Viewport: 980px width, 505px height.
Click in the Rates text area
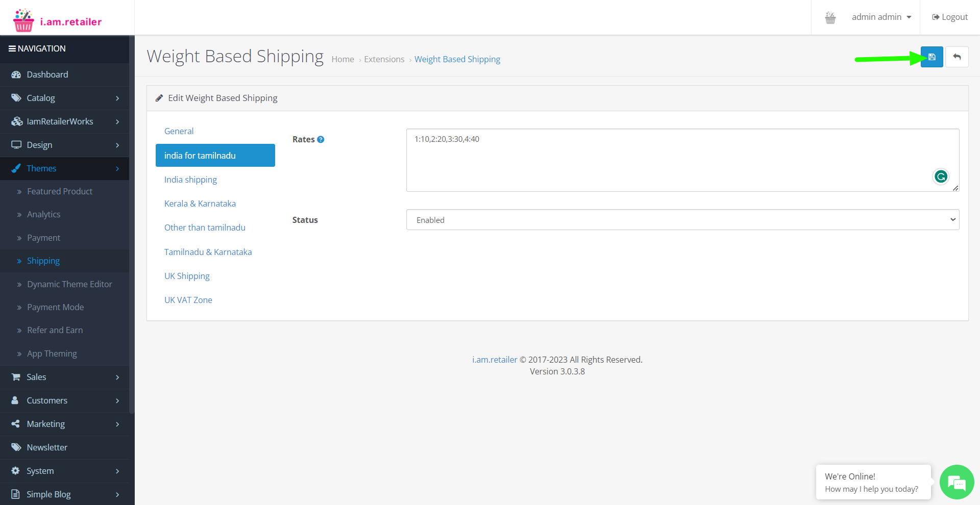pos(682,160)
